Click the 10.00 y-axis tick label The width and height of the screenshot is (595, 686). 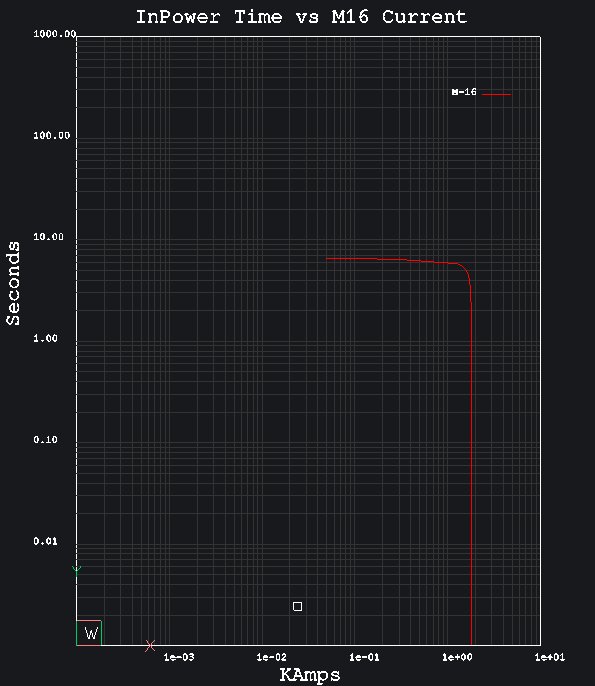[x=49, y=237]
